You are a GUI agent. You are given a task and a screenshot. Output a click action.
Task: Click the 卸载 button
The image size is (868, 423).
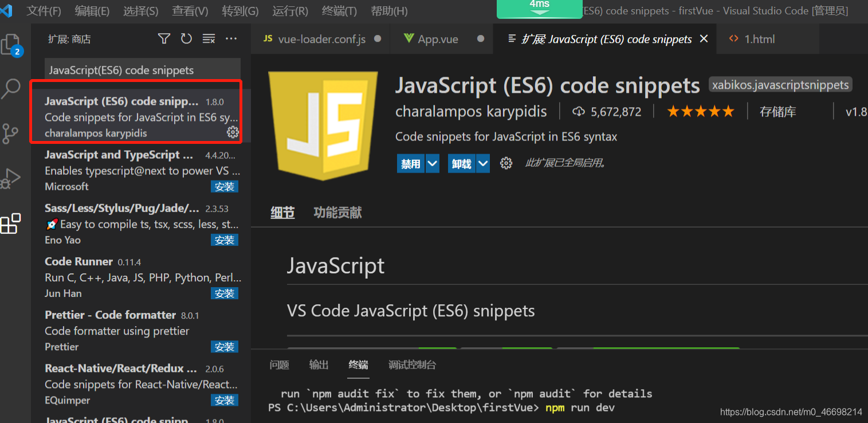coord(462,163)
